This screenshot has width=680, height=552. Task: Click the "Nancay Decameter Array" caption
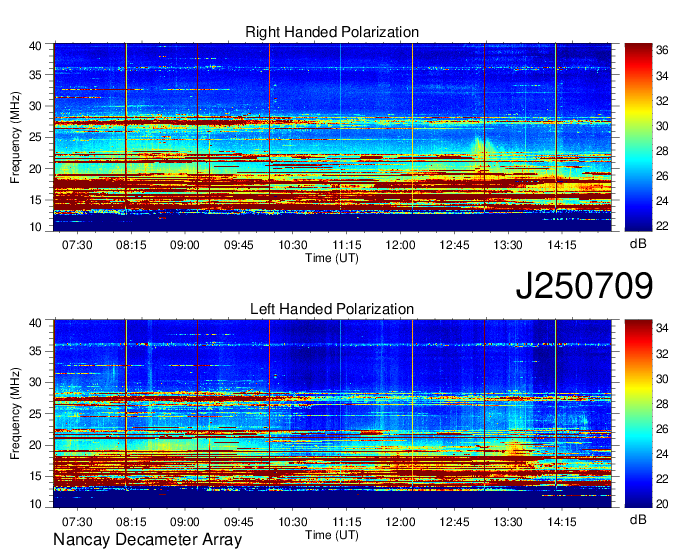(147, 540)
